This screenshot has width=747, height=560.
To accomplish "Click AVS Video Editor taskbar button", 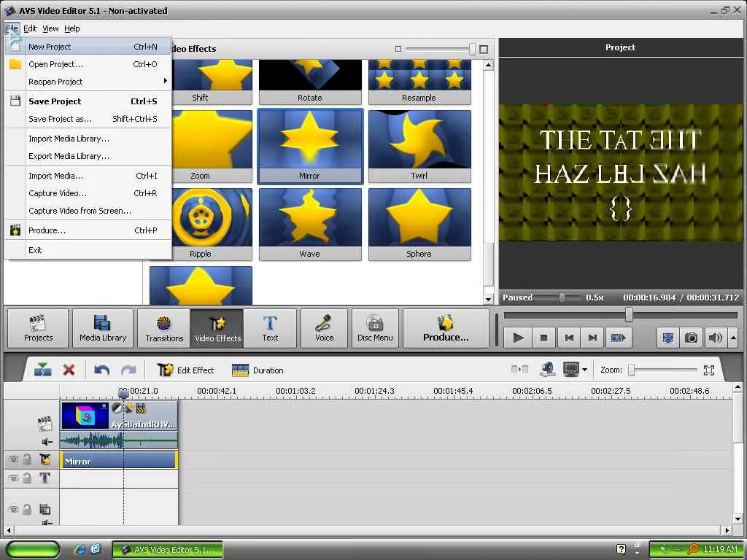I will [168, 550].
